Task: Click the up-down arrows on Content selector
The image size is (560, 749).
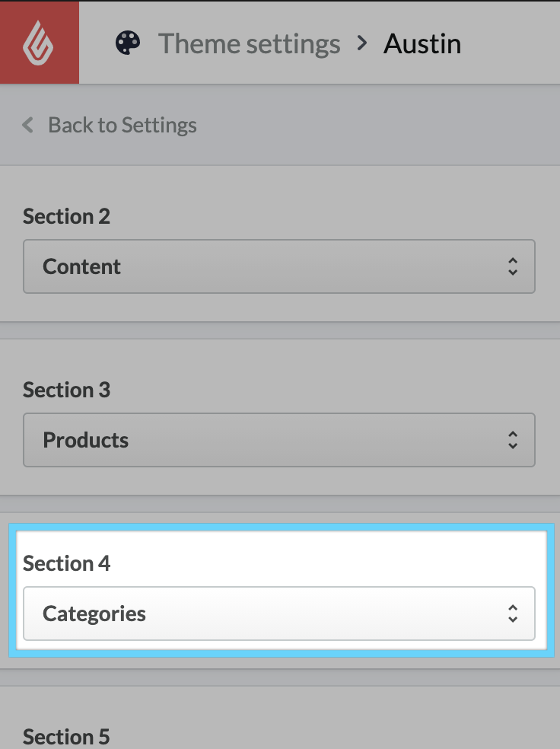Action: coord(512,266)
